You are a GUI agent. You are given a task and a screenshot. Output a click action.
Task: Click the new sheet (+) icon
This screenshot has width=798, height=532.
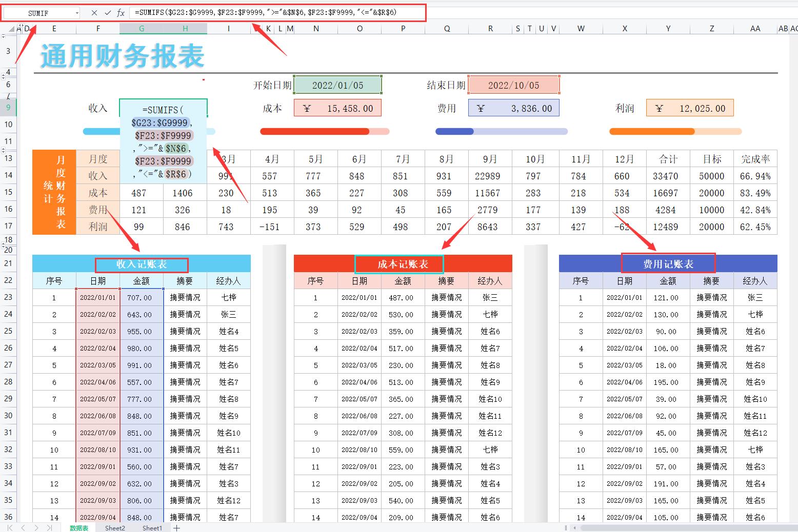[x=176, y=528]
